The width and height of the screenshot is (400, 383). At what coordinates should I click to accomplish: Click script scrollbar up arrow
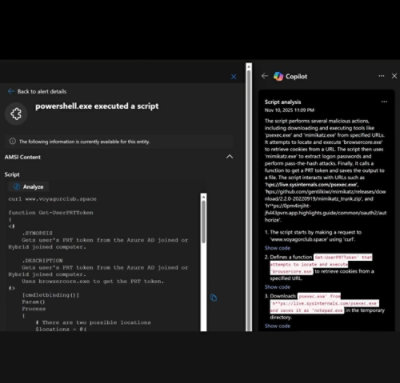(204, 197)
